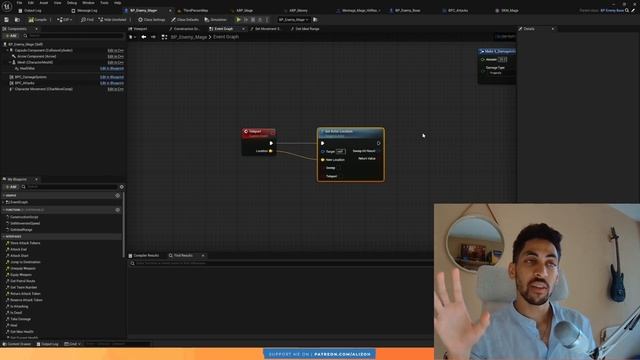
Task: Click the Simulation toolbar button
Action: point(216,20)
